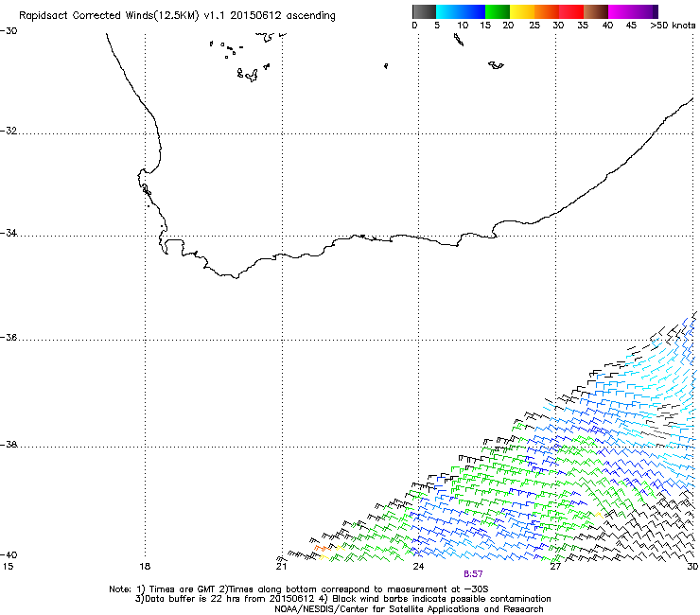Click the brown 35-40 knots legend segment
Image resolution: width=700 pixels, height=615 pixels.
tap(596, 11)
